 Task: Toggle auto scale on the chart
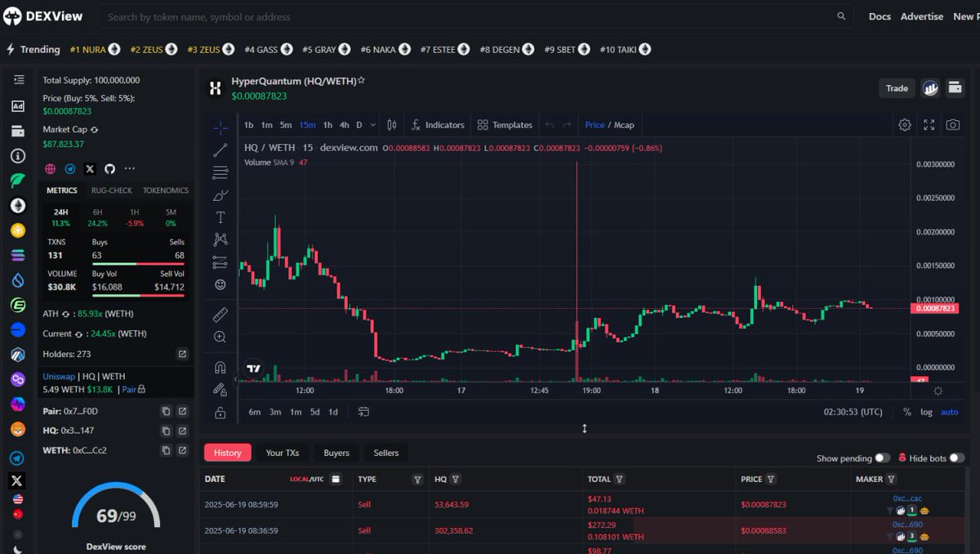949,412
